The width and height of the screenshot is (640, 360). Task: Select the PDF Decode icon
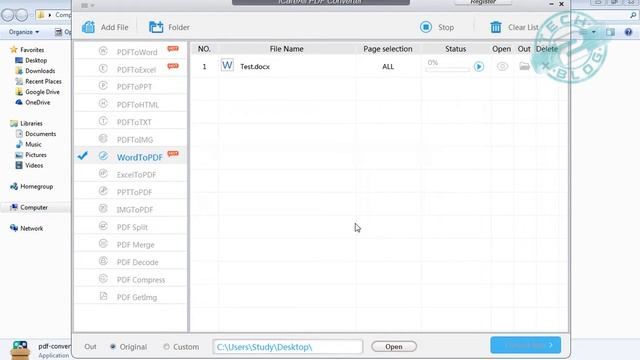point(103,261)
